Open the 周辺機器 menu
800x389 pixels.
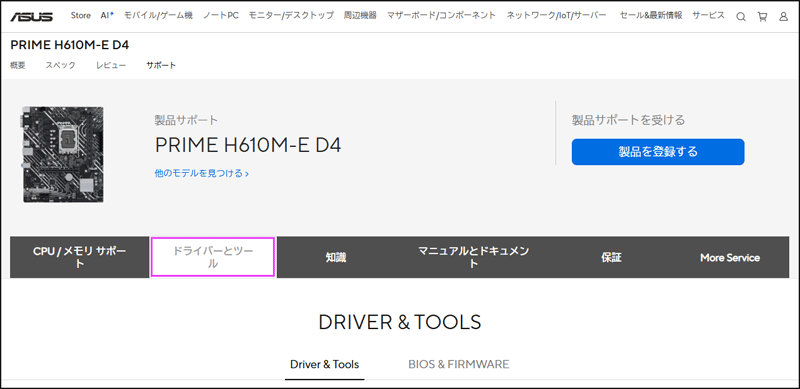360,15
